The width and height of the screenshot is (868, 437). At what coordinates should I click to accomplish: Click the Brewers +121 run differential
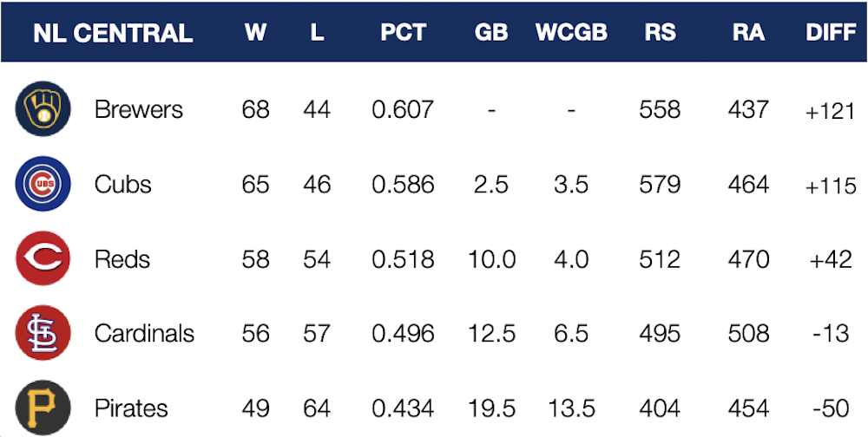[830, 111]
